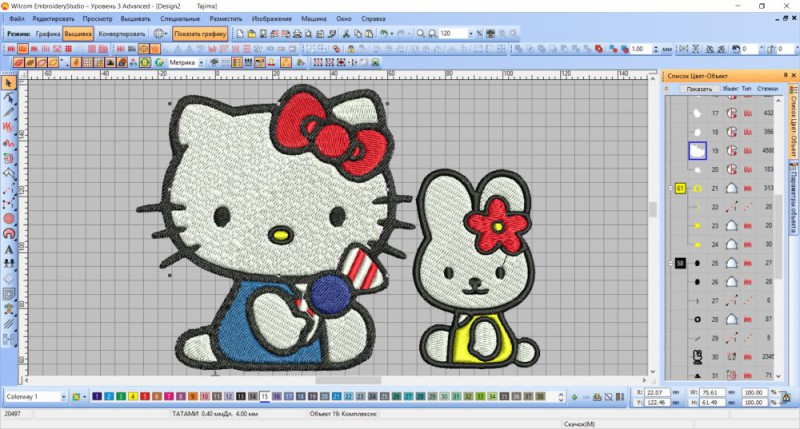Screen dimensions: 800x429
Task: Select color swatch 1 dark blue
Action: click(97, 396)
